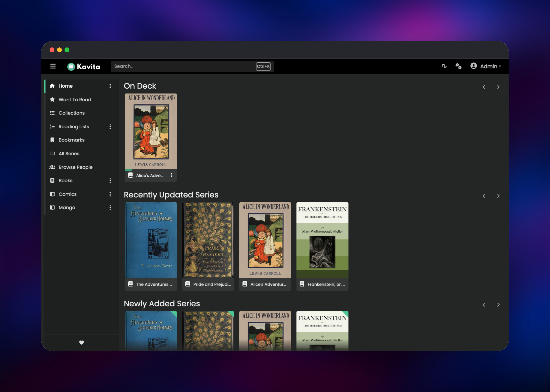
Task: Click the heart donate icon
Action: [82, 342]
